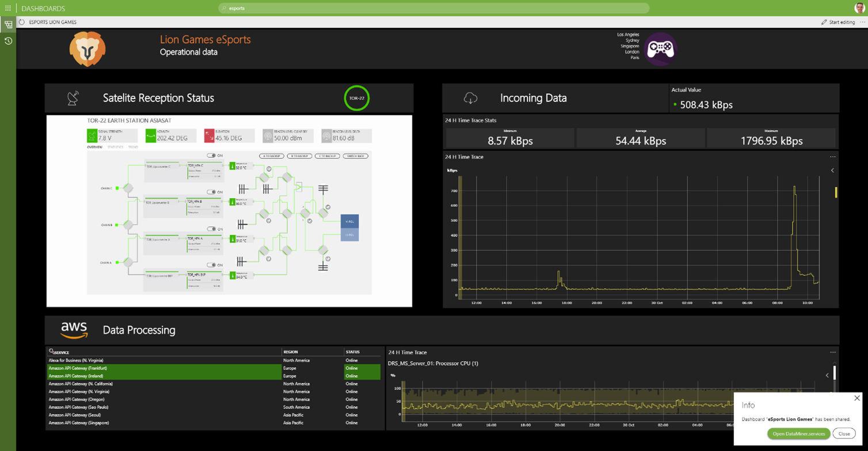Image resolution: width=868 pixels, height=451 pixels.
Task: Click the magnifier icon in the search bar
Action: [x=224, y=8]
